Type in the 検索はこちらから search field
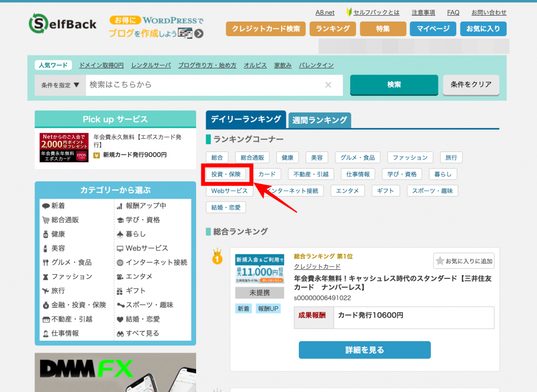This screenshot has height=392, width=537. 205,85
